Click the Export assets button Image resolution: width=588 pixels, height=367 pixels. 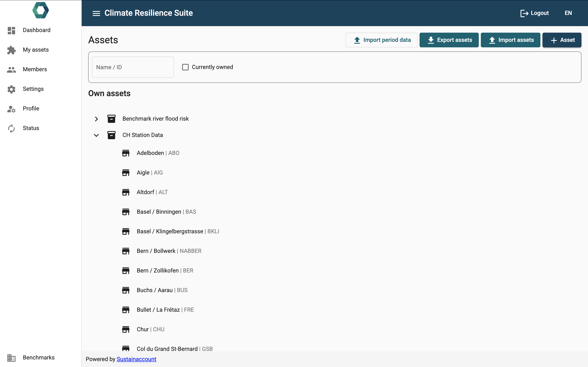pos(449,40)
